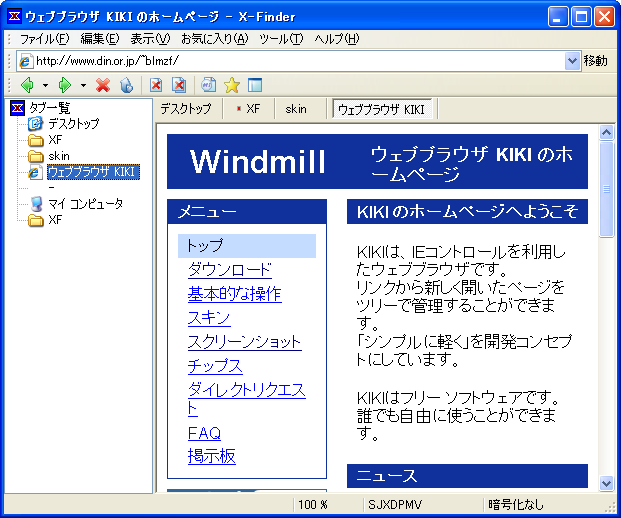Screen dimensions: 621x518
Task: Click the ダウンロード link
Action: [229, 270]
